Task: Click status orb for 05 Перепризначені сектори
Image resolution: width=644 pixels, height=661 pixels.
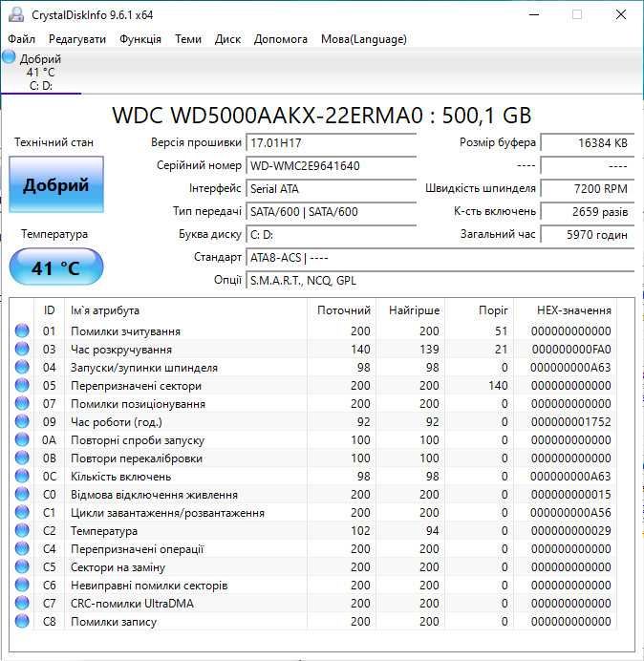Action: tap(22, 385)
